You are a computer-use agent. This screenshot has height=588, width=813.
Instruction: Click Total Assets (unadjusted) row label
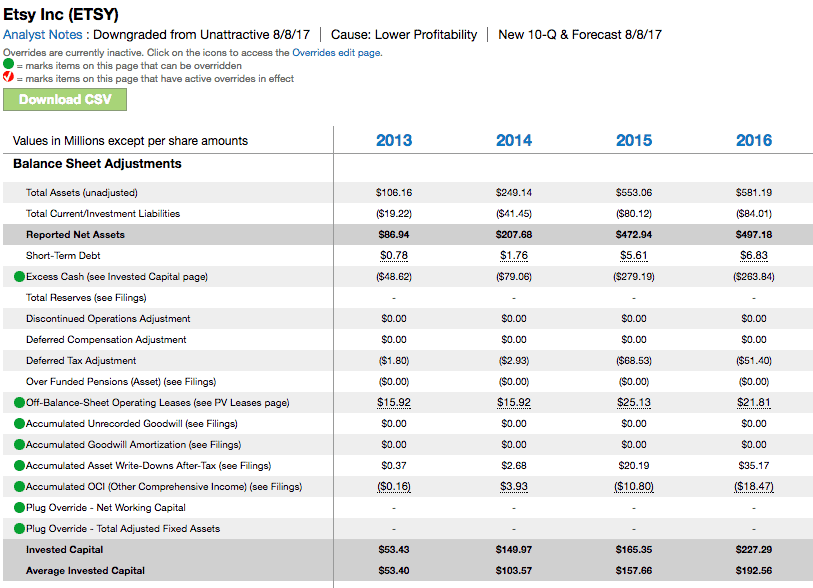coord(81,193)
